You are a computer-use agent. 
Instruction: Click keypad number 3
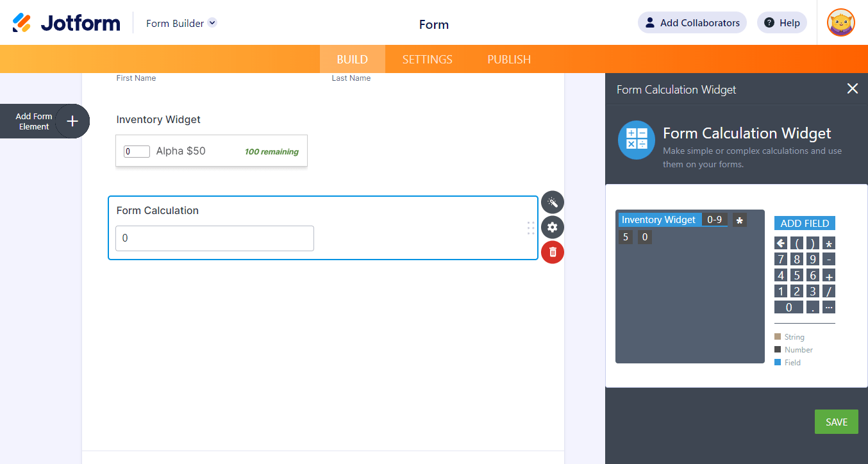(813, 291)
